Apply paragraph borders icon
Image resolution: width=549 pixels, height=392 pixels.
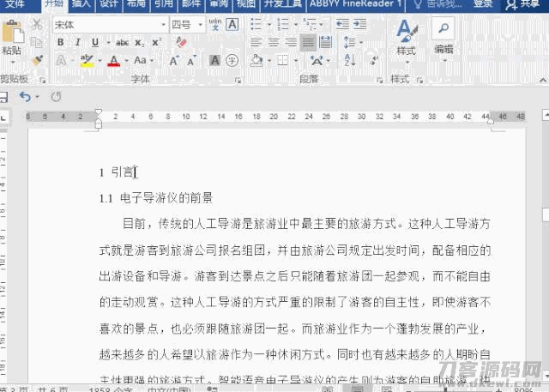[x=283, y=61]
